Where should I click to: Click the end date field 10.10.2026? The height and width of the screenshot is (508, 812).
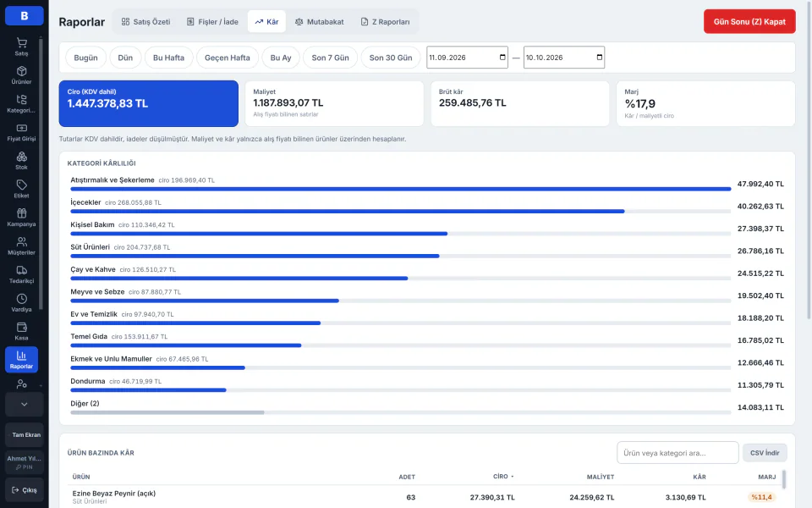click(x=564, y=58)
